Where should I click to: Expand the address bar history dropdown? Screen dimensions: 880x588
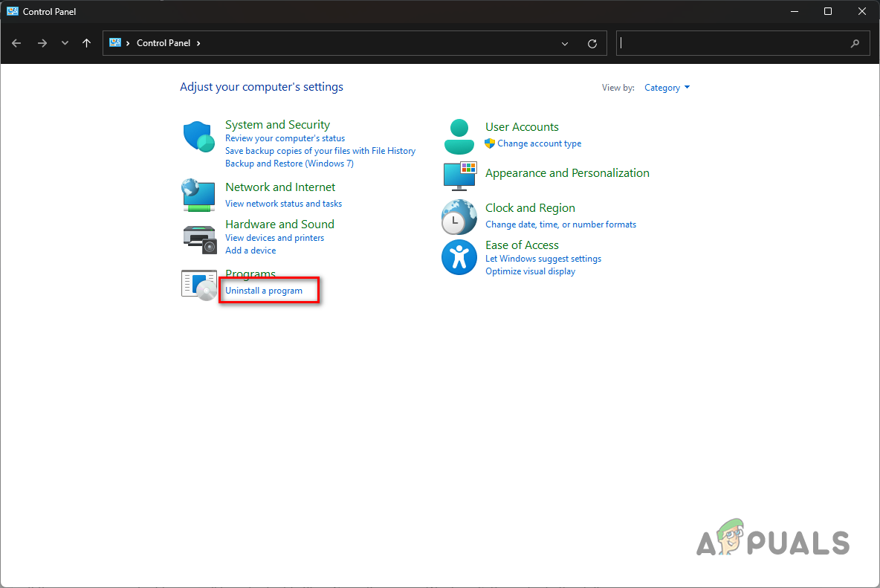click(564, 43)
